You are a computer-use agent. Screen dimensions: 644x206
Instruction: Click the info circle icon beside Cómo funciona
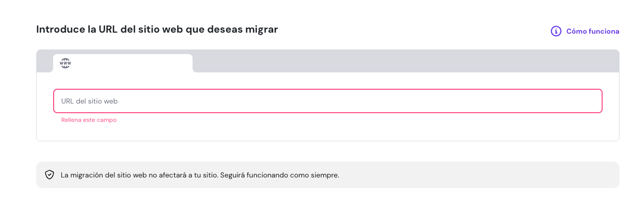coord(556,31)
